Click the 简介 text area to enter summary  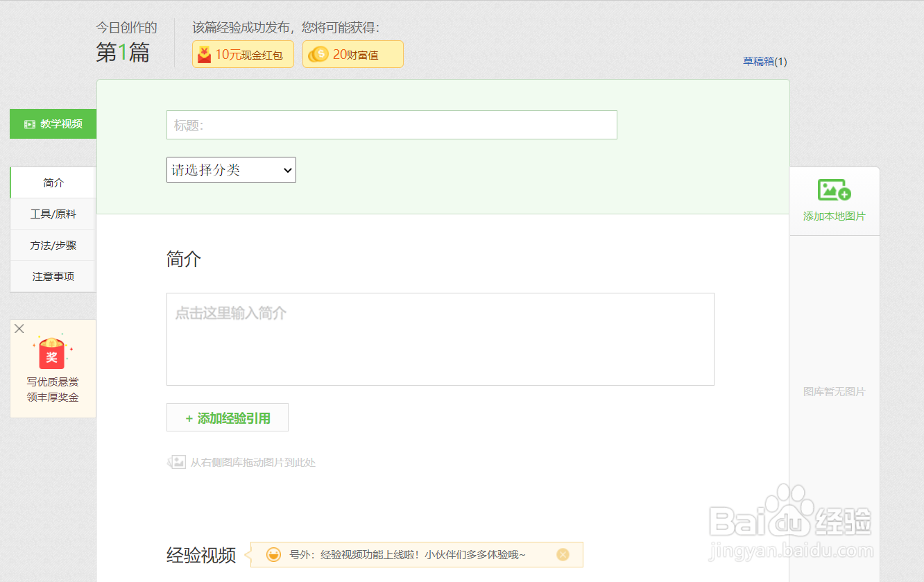tap(440, 339)
